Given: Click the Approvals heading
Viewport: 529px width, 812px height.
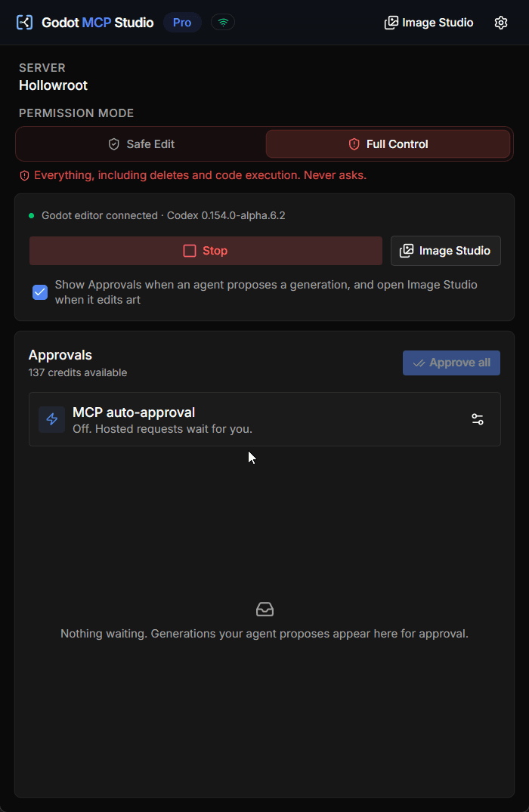Looking at the screenshot, I should click(x=60, y=355).
